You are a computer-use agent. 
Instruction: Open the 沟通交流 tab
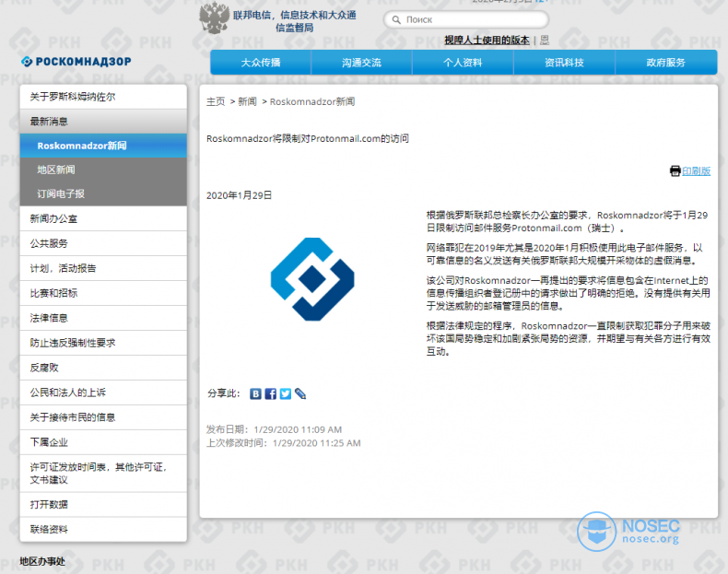[x=361, y=62]
